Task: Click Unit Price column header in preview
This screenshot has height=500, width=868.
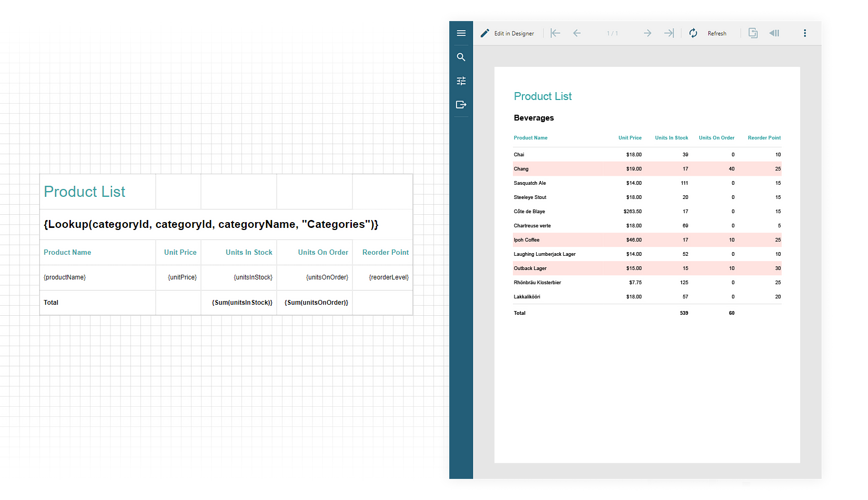Action: pyautogui.click(x=630, y=138)
